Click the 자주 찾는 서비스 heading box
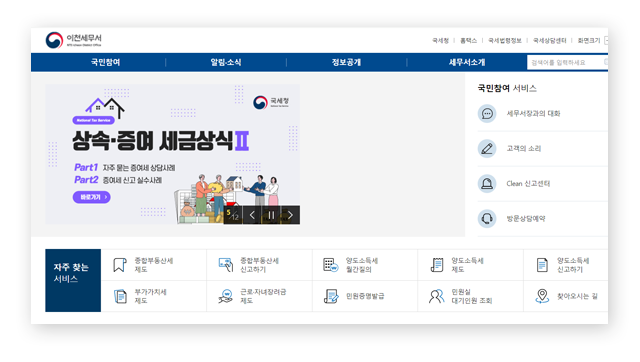Image resolution: width=640 pixels, height=362 pixels. tap(73, 280)
